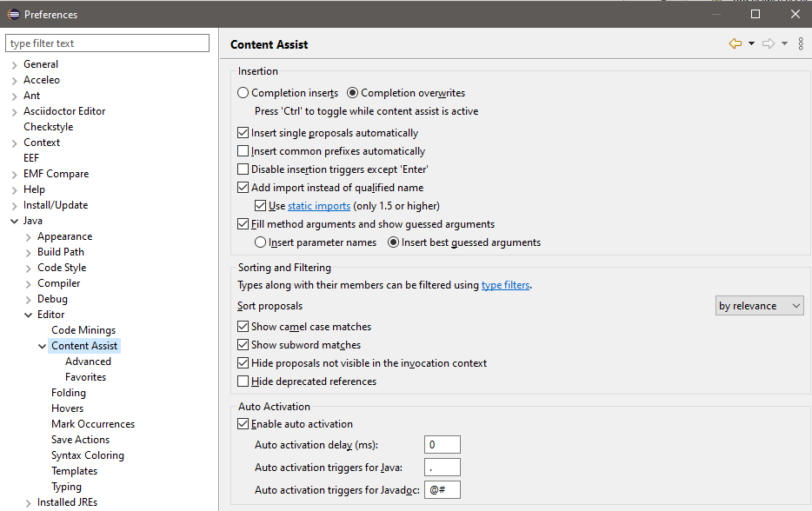Viewport: 812px width, 511px height.
Task: Enable Insert common prefixes automatically
Action: pyautogui.click(x=243, y=151)
